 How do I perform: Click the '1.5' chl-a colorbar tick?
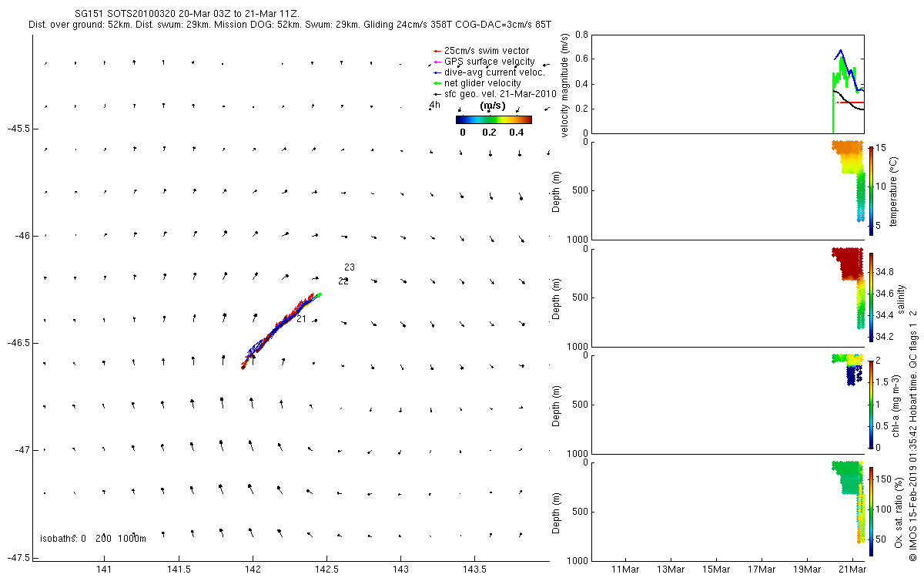pyautogui.click(x=883, y=382)
